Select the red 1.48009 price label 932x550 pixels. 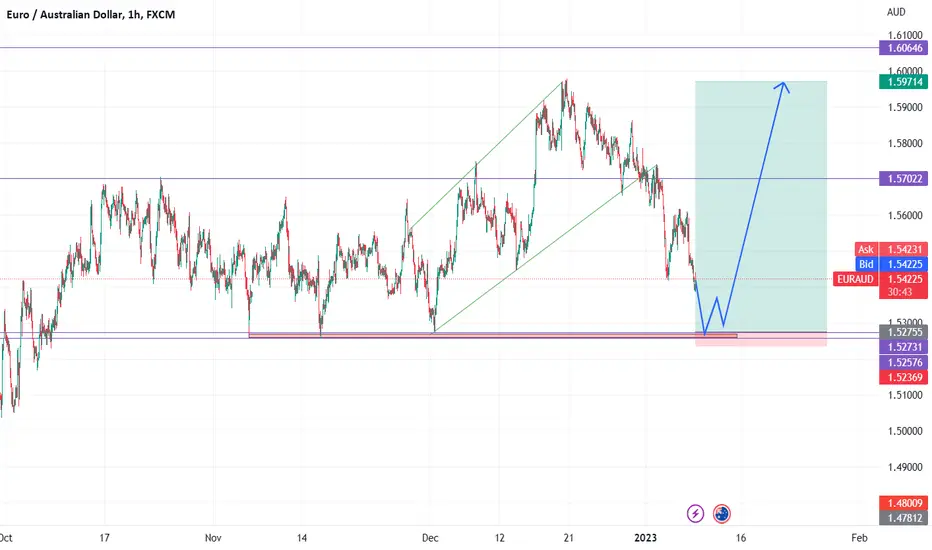click(x=904, y=503)
